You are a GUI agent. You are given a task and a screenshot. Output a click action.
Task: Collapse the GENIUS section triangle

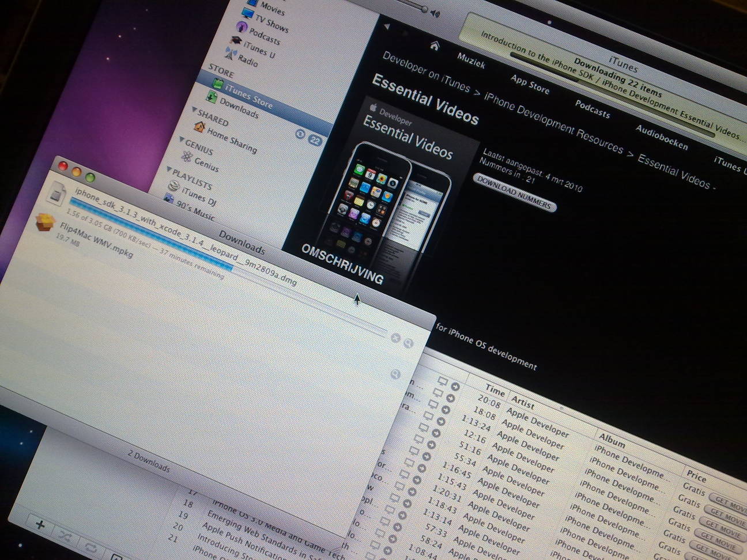tap(182, 139)
